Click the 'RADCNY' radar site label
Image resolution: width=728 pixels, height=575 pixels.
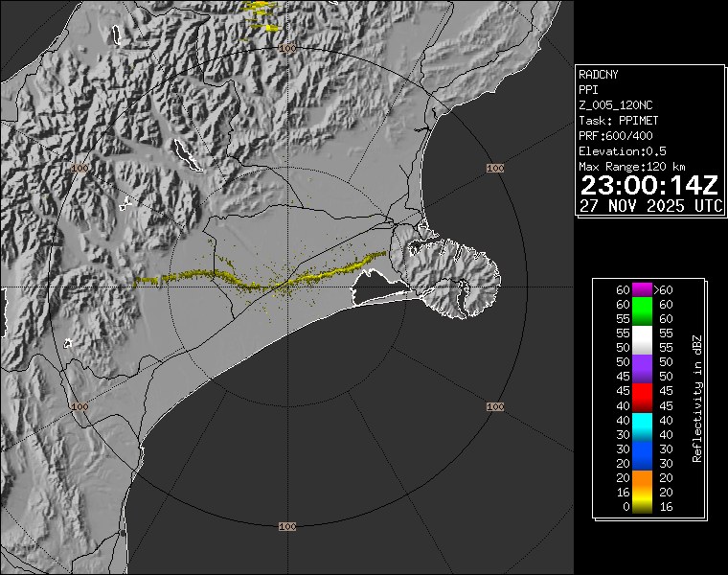point(598,75)
